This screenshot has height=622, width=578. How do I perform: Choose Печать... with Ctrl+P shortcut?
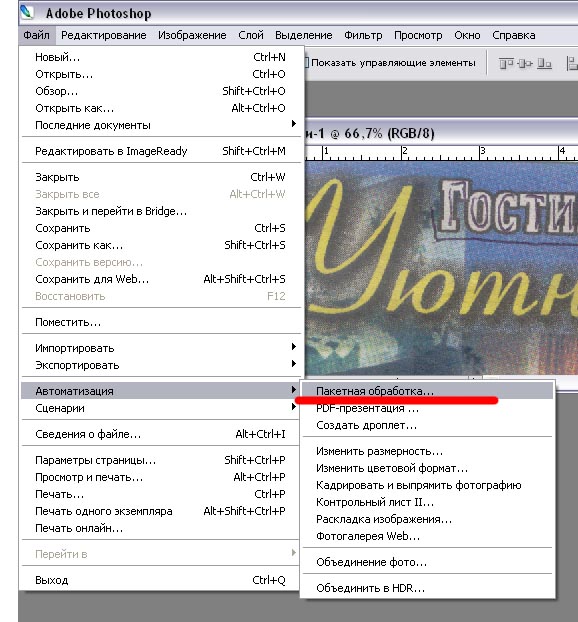pyautogui.click(x=161, y=494)
